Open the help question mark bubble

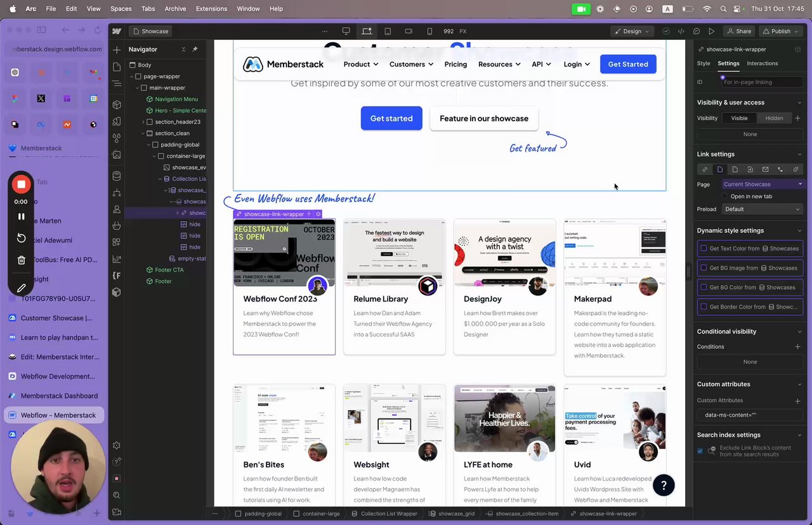(x=664, y=486)
